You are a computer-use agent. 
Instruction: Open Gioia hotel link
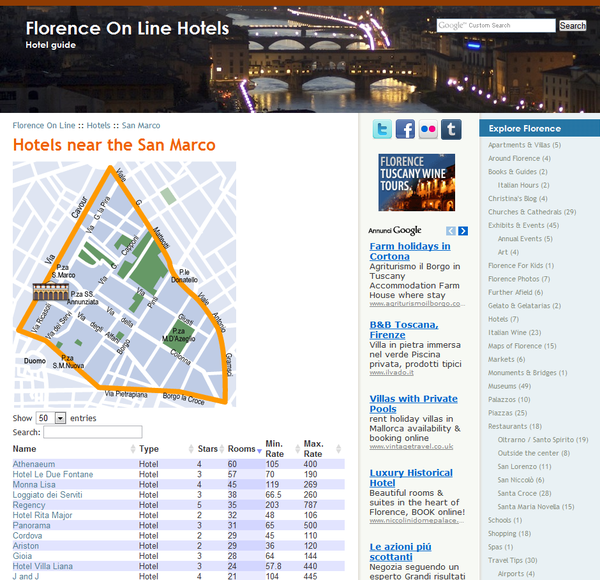22,556
